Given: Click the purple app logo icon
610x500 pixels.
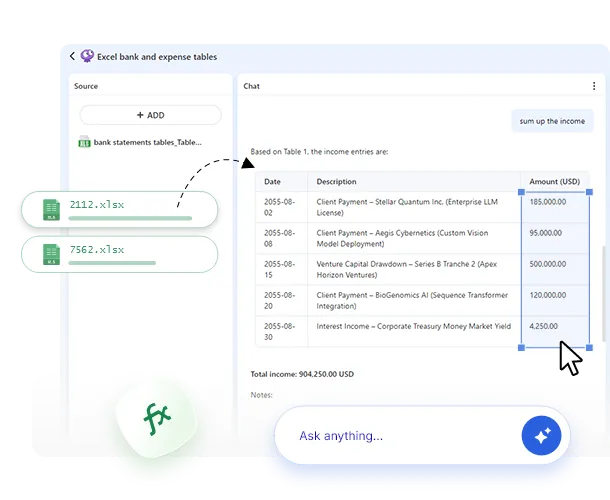Looking at the screenshot, I should 87,56.
